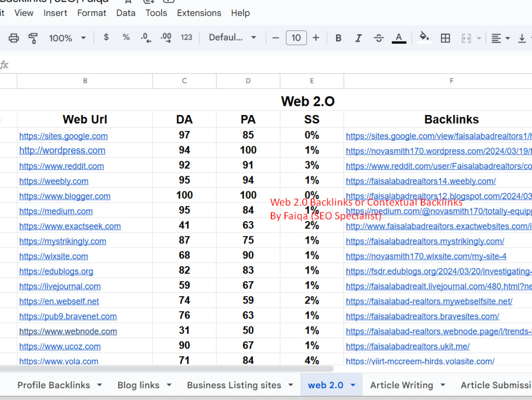Screen dimensions: 532x400
Task: Open the Help menu
Action: point(240,13)
